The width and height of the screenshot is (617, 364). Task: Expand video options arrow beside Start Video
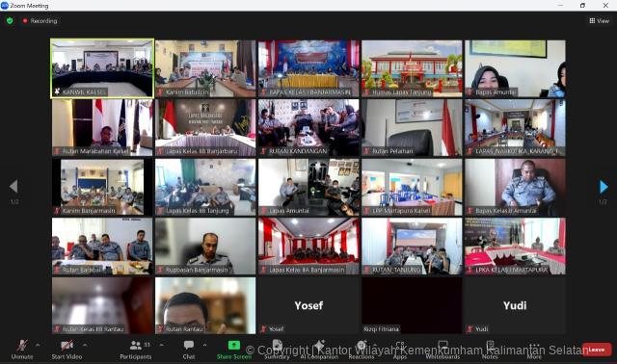85,345
